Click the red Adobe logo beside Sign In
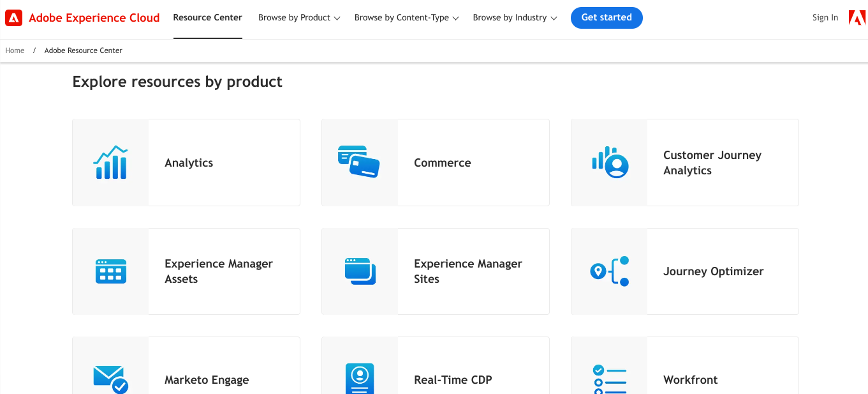 coord(857,18)
